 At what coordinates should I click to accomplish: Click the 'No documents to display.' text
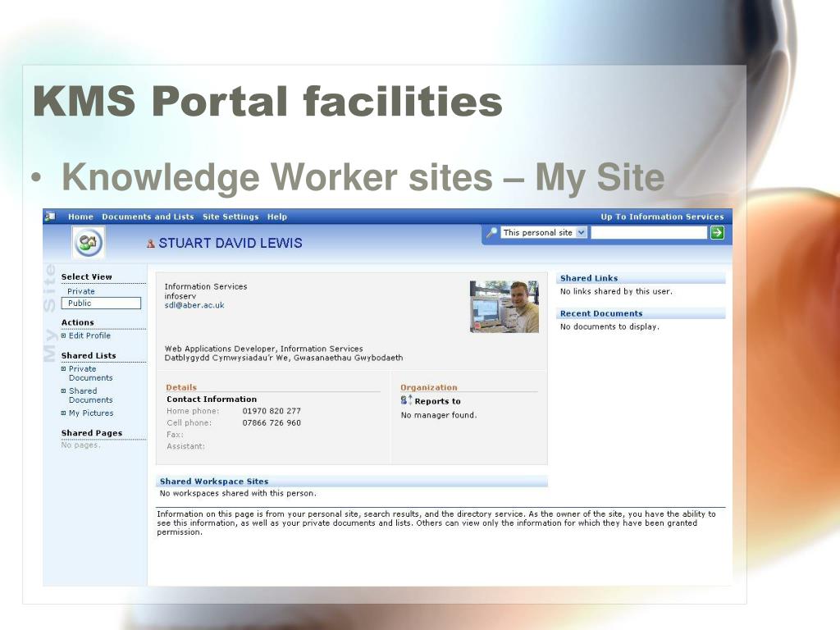pyautogui.click(x=609, y=326)
